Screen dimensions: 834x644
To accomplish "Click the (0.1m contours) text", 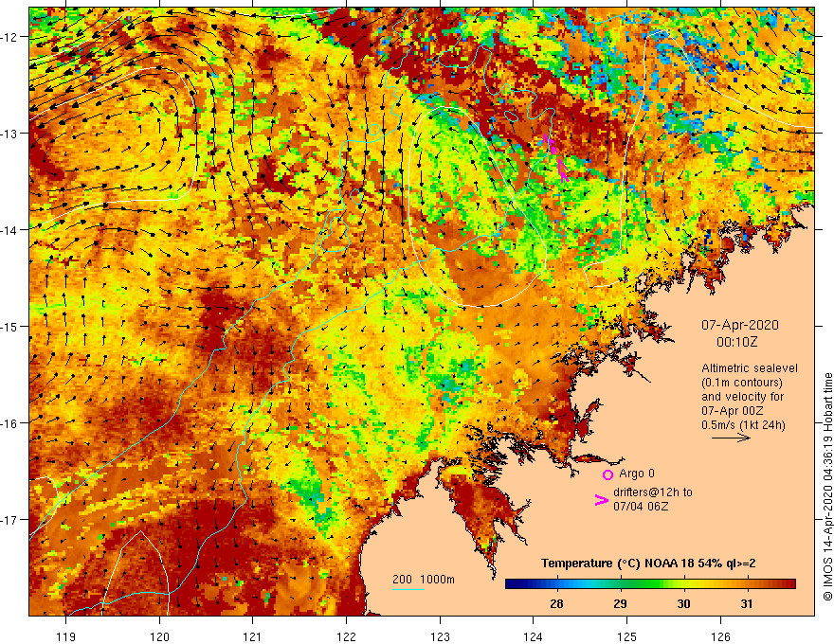I will pyautogui.click(x=742, y=383).
